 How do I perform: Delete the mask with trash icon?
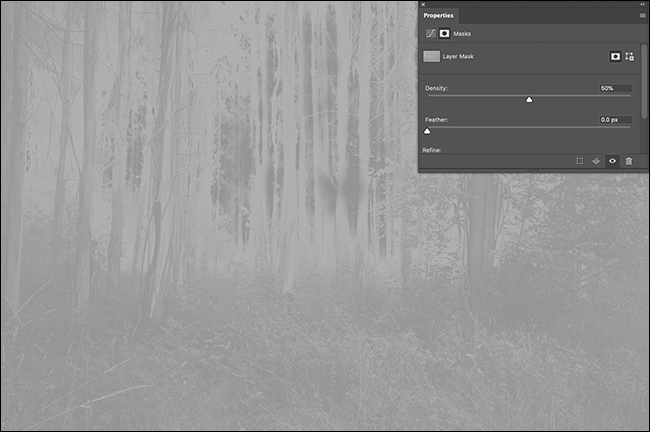click(x=629, y=161)
